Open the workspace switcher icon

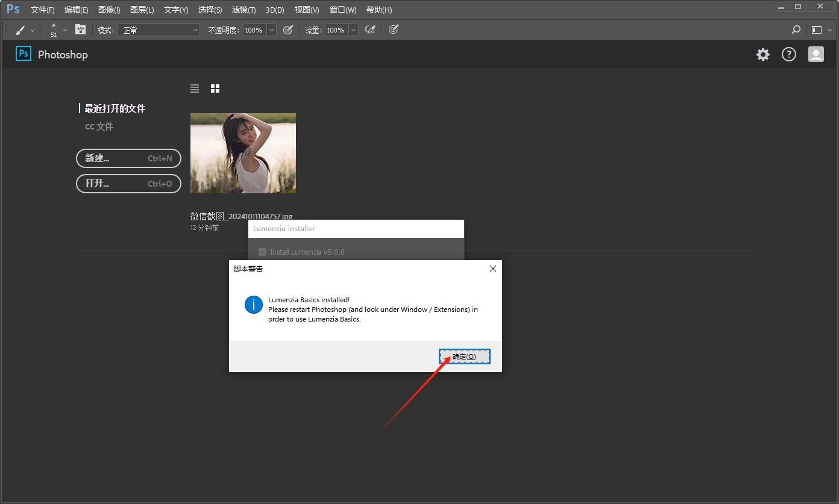click(x=817, y=30)
